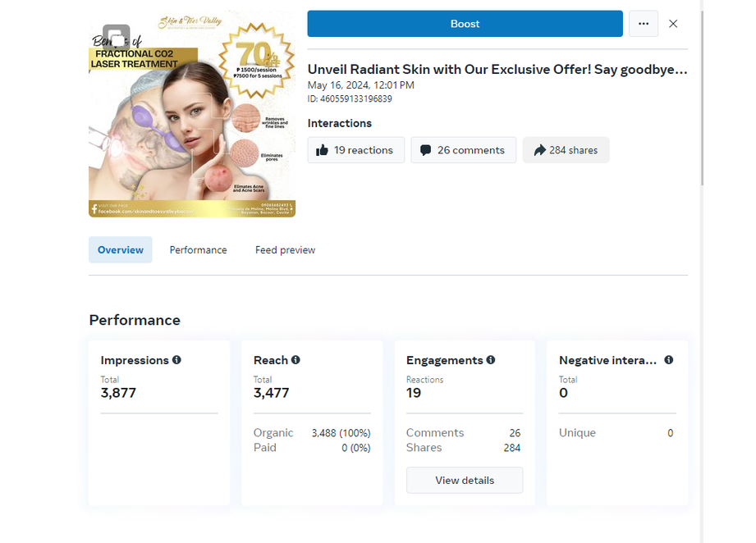Viewport: 756px width, 543px height.
Task: Select the Overview tab
Action: click(x=121, y=249)
